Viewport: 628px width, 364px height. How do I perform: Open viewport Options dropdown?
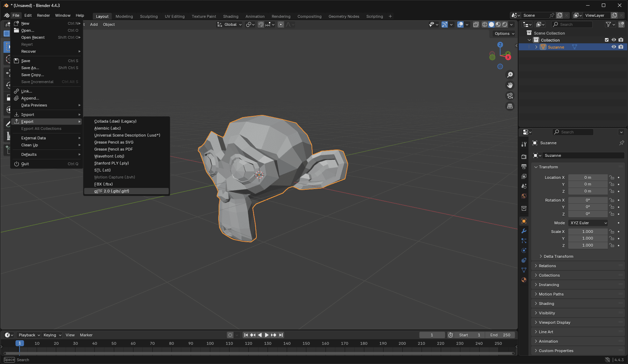click(x=504, y=34)
